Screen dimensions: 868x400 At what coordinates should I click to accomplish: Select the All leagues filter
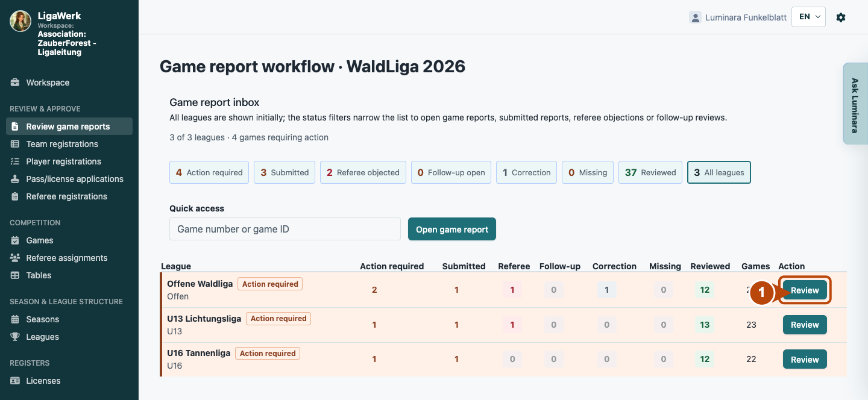(x=719, y=172)
